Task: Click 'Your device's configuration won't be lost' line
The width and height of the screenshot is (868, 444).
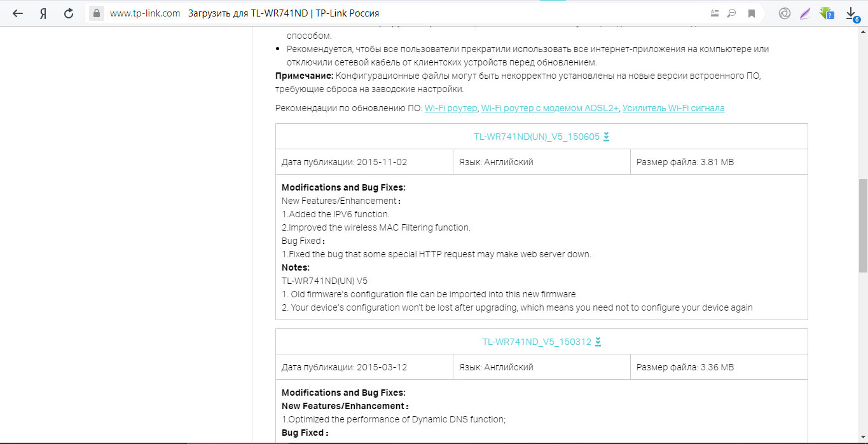Action: (517, 307)
